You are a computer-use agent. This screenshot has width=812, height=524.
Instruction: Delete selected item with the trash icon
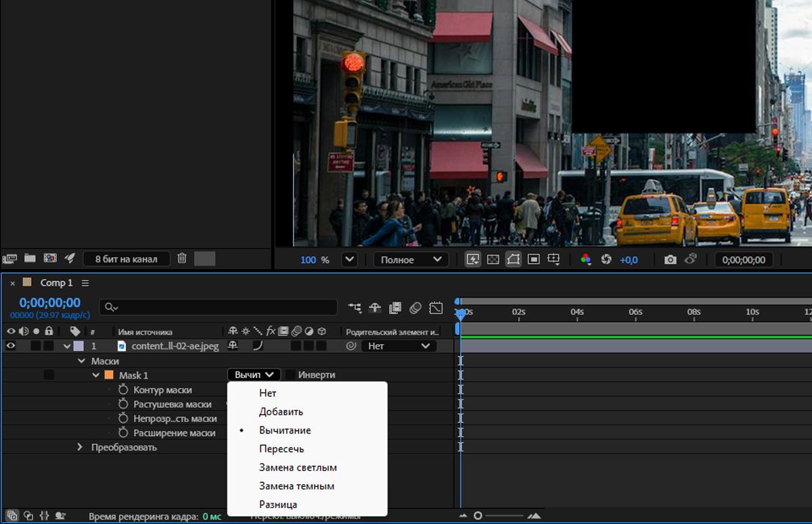(182, 258)
